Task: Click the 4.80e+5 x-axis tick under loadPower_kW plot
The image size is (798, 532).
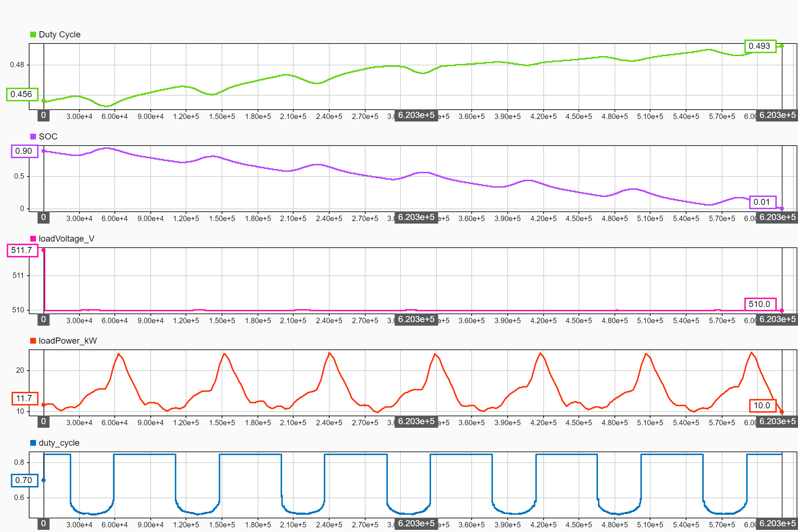Action: click(615, 423)
